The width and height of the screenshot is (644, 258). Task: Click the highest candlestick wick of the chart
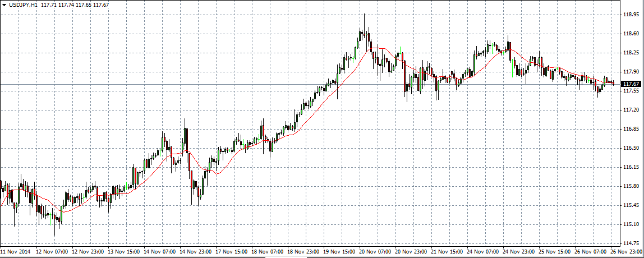point(364,17)
